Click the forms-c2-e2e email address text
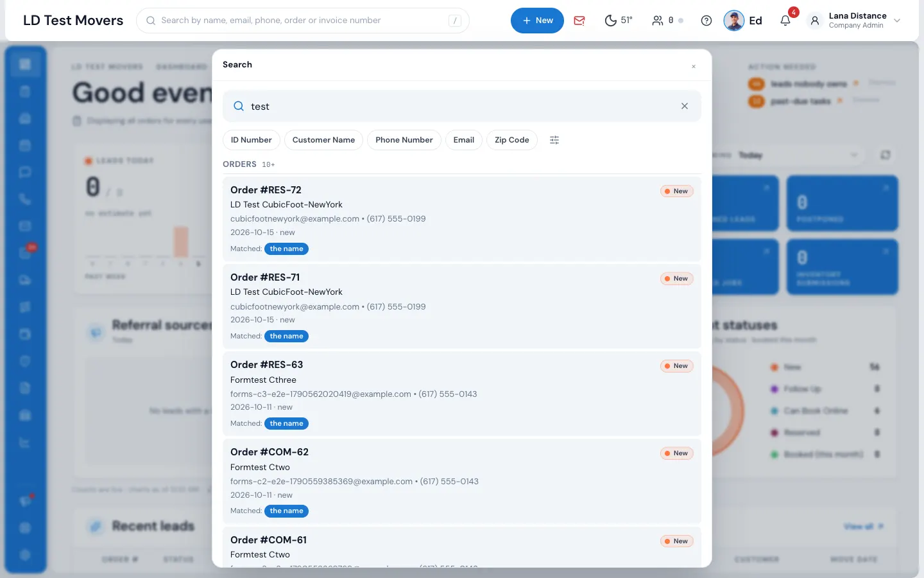 [x=321, y=481]
